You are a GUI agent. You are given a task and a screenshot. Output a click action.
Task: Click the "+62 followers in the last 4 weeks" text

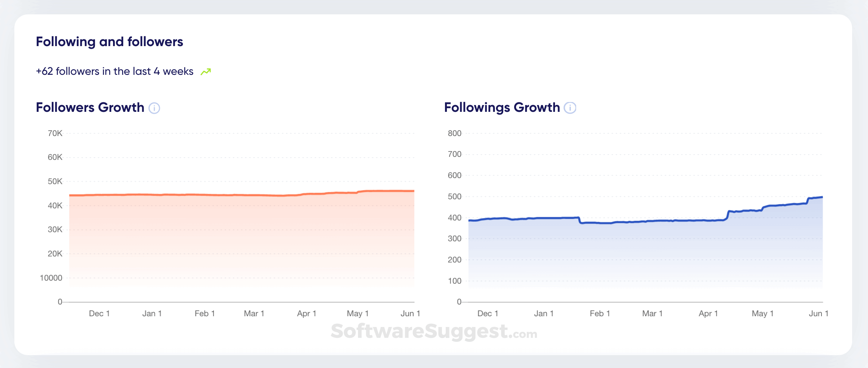coord(115,71)
